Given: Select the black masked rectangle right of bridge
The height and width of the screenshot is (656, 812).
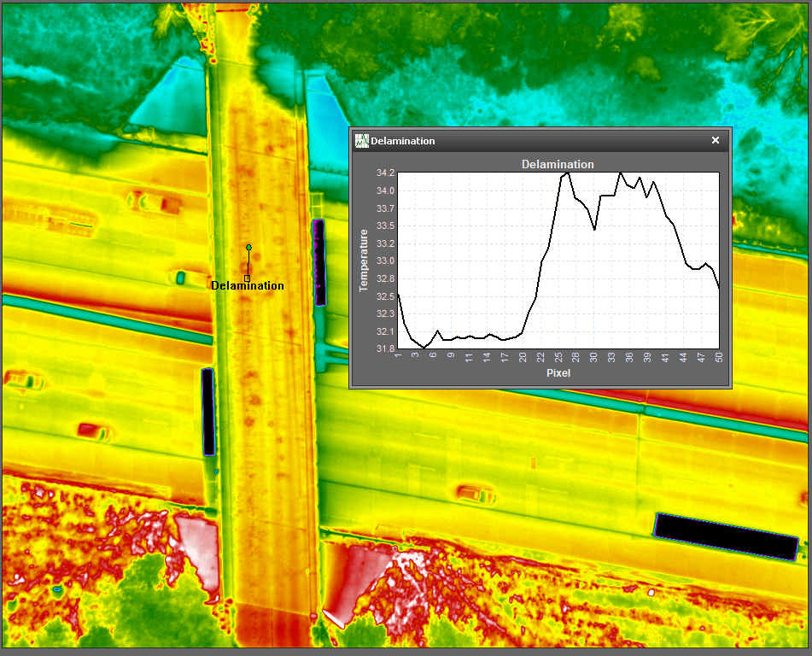Looking at the screenshot, I should tap(320, 262).
